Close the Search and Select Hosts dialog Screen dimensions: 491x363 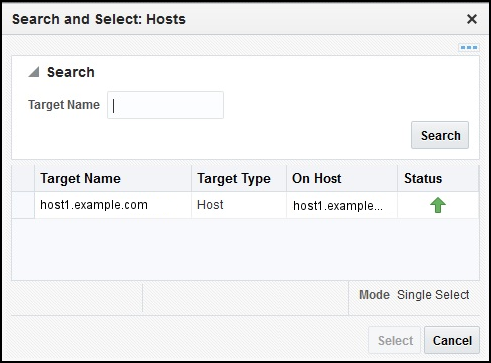[472, 19]
